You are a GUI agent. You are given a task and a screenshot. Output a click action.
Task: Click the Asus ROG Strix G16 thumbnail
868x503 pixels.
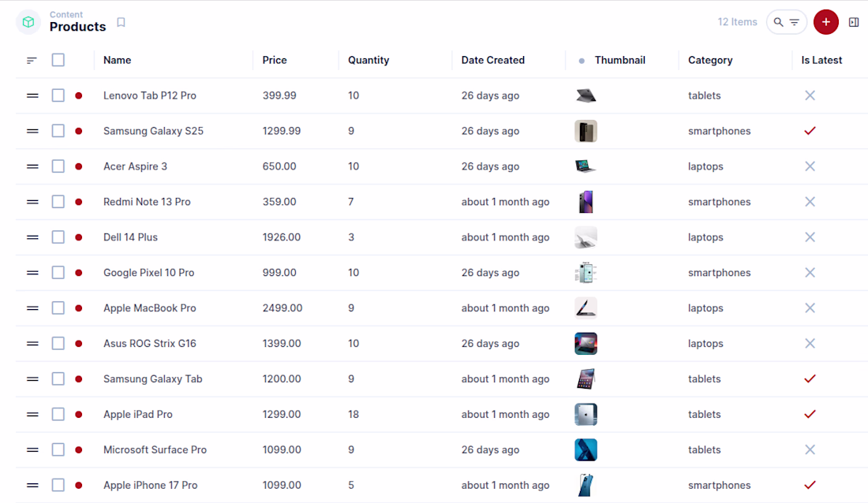point(586,344)
